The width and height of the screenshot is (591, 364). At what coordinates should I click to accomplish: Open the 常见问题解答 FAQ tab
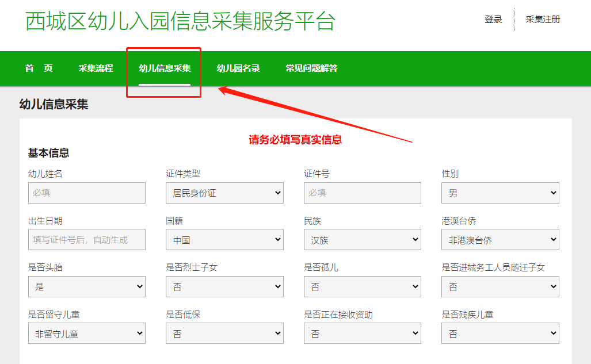point(311,68)
